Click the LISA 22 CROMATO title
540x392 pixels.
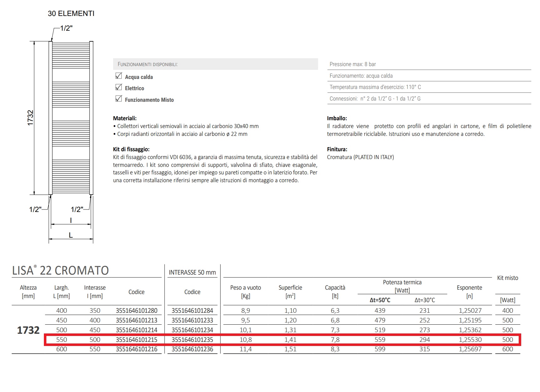(60, 271)
